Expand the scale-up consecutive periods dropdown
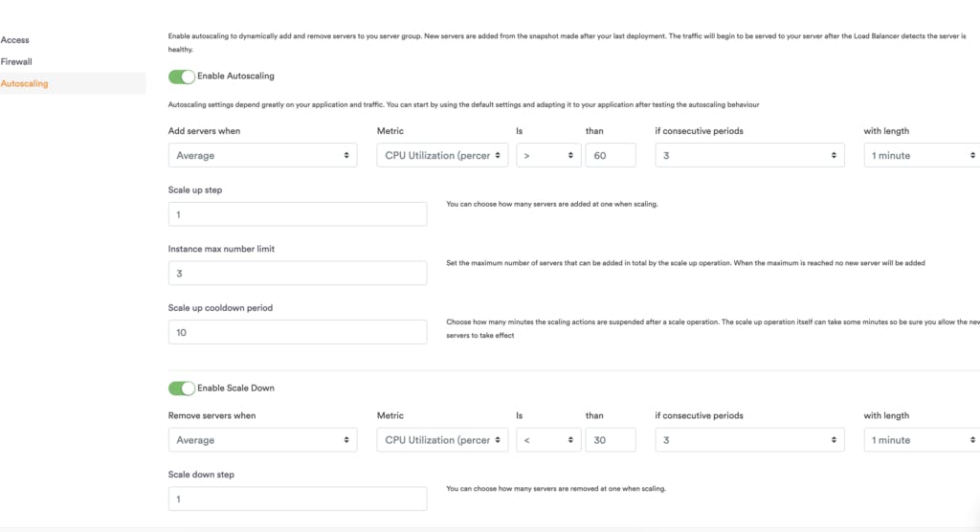This screenshot has width=980, height=532. pyautogui.click(x=749, y=155)
